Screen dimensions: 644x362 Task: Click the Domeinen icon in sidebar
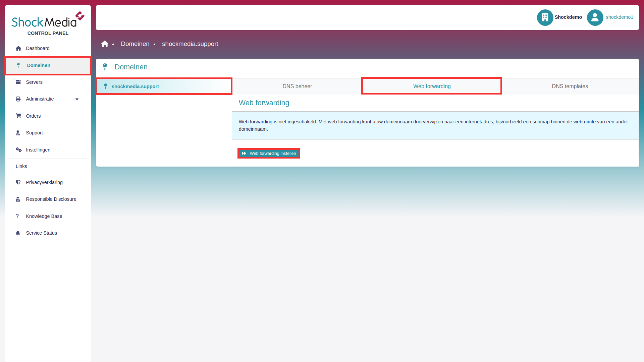point(18,65)
